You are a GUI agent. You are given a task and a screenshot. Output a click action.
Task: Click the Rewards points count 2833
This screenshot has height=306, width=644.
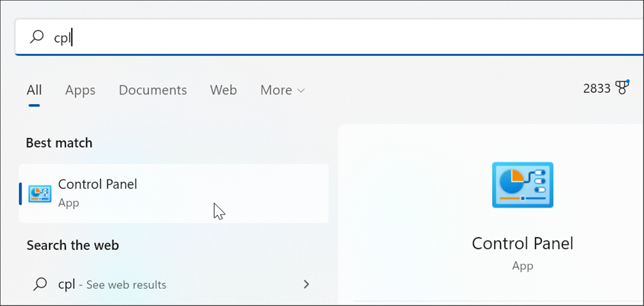coord(597,88)
